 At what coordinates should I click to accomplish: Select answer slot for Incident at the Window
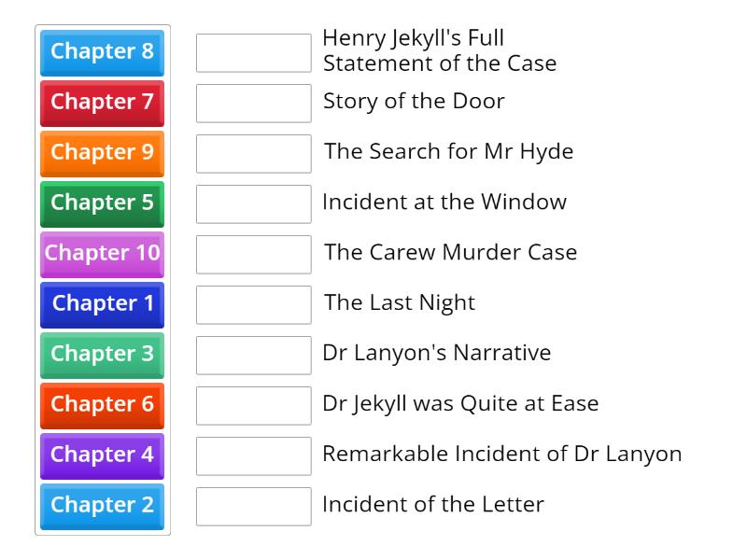(x=253, y=204)
